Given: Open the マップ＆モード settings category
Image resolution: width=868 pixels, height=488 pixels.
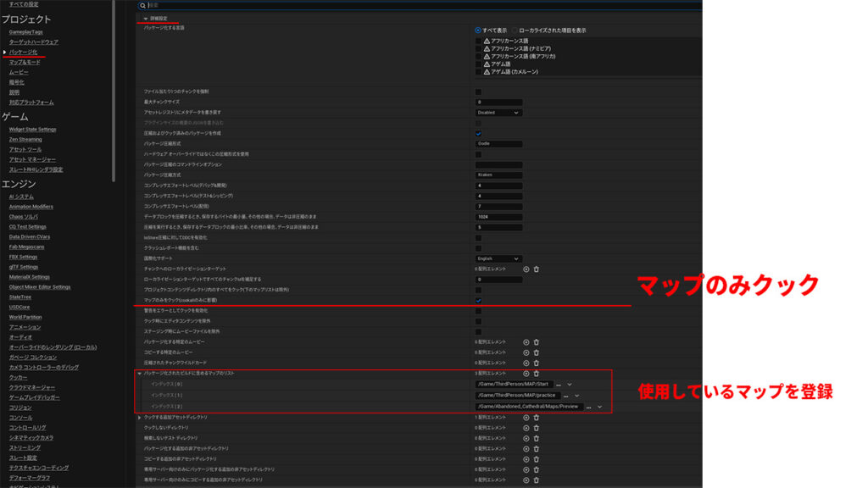Looking at the screenshot, I should point(25,62).
